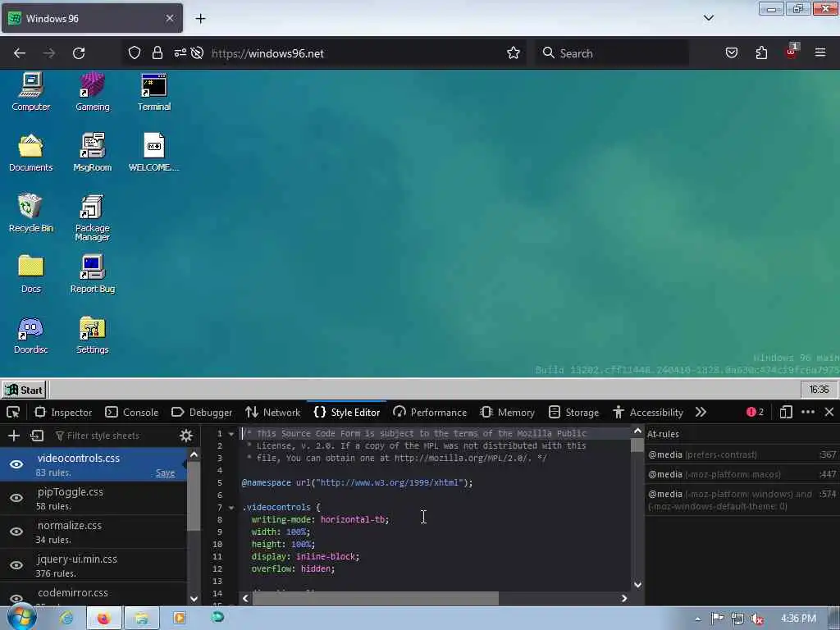Launch the Doordisc icon
Screen dimensions: 840x630
(31, 335)
